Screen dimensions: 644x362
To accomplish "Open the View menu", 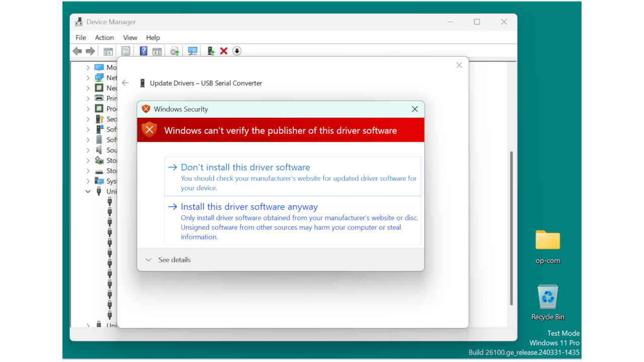I will coord(130,37).
